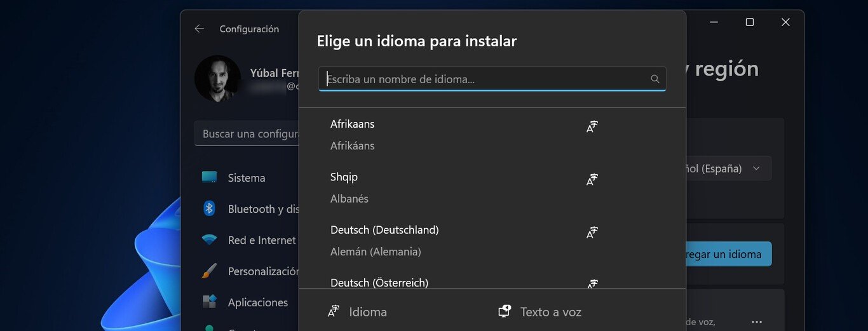This screenshot has width=868, height=331.
Task: Open the Español (España) language dropdown
Action: 724,168
